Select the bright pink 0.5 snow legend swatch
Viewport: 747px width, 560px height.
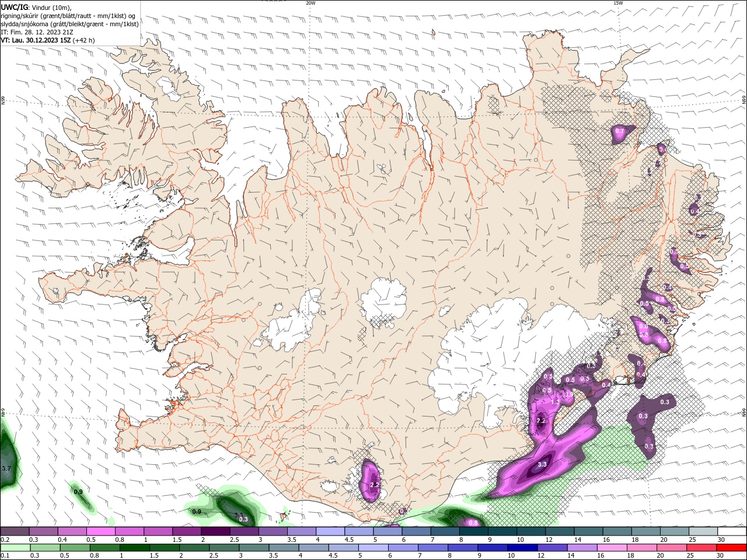click(101, 531)
